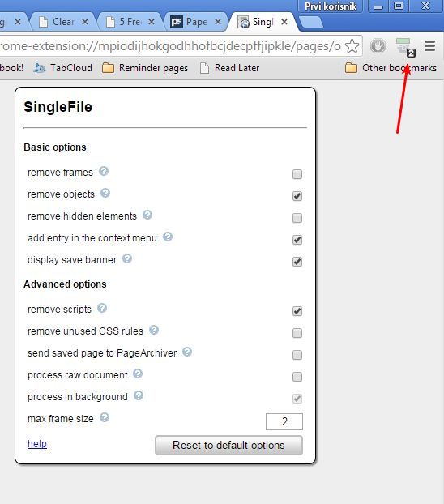Viewport: 444px width, 504px height.
Task: Show help for display save banner
Action: [x=127, y=258]
